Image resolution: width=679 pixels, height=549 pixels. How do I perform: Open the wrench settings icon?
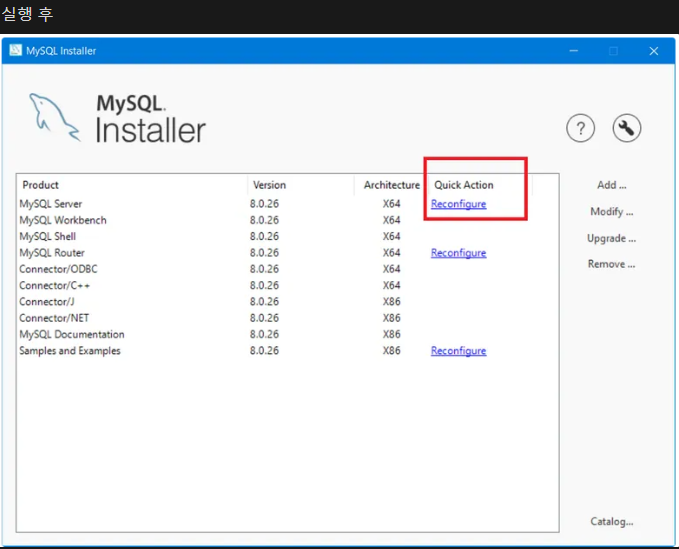tap(627, 128)
